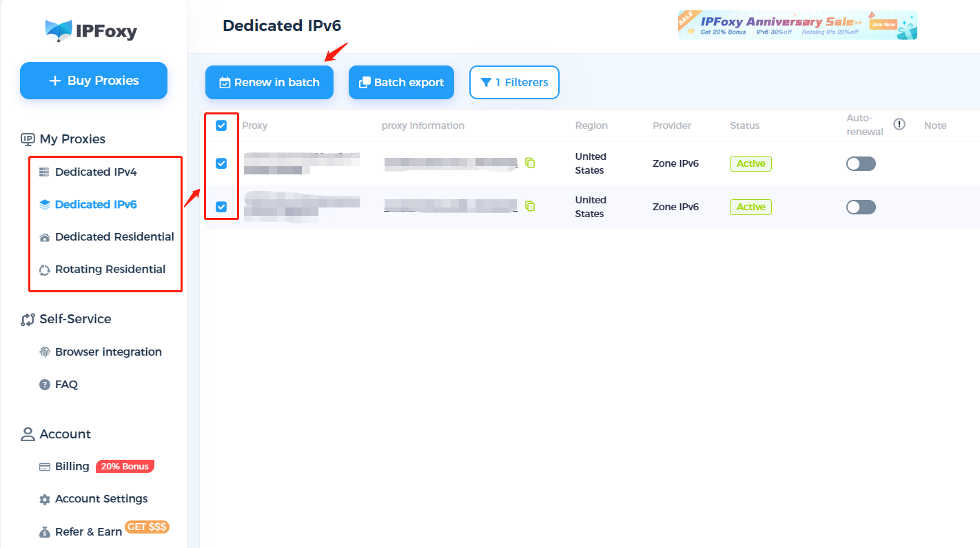Uncheck the select-all checkbox in table header

222,125
